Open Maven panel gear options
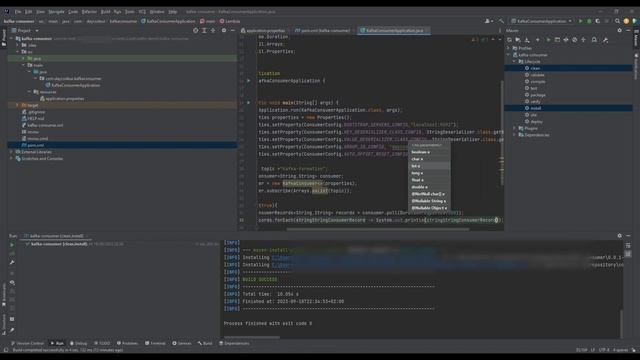The height and width of the screenshot is (360, 640). coord(620,31)
